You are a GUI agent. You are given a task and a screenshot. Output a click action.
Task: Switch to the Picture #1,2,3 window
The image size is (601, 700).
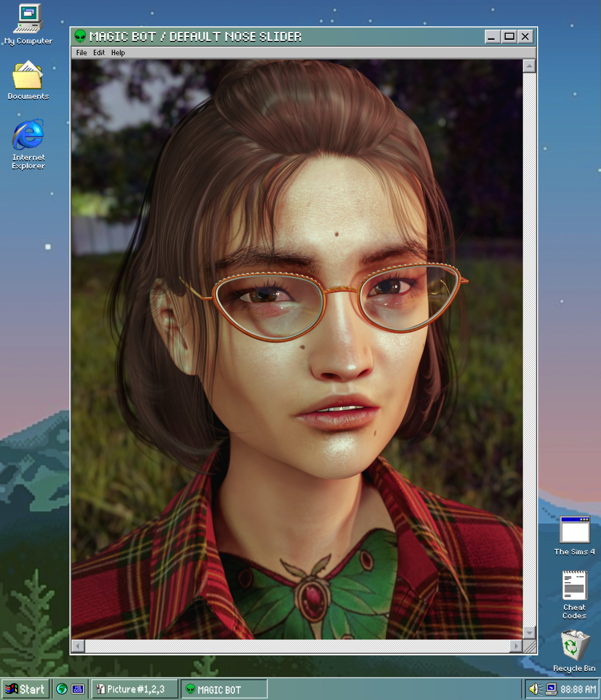pos(134,689)
